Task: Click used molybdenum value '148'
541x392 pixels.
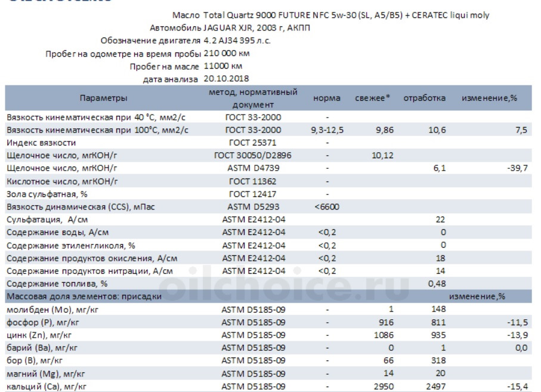Action: pos(438,309)
